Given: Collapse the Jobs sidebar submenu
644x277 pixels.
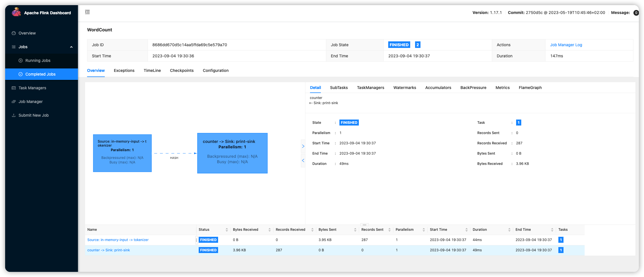Looking at the screenshot, I should point(71,47).
